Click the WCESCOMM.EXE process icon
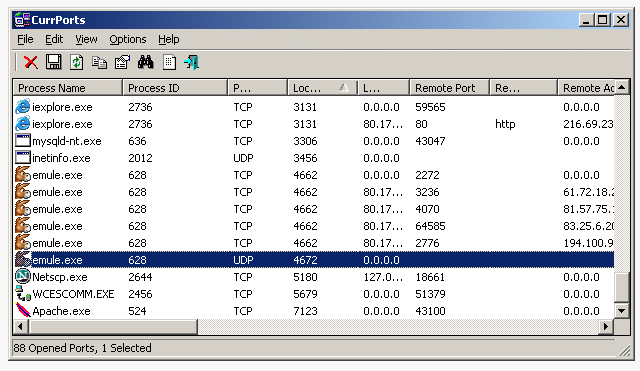The height and width of the screenshot is (371, 640). click(x=23, y=293)
